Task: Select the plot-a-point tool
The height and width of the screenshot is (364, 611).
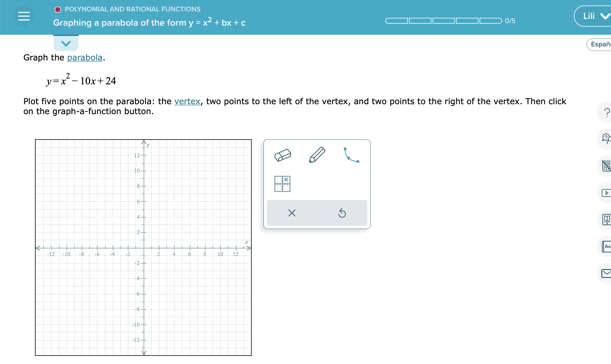Action: (282, 184)
